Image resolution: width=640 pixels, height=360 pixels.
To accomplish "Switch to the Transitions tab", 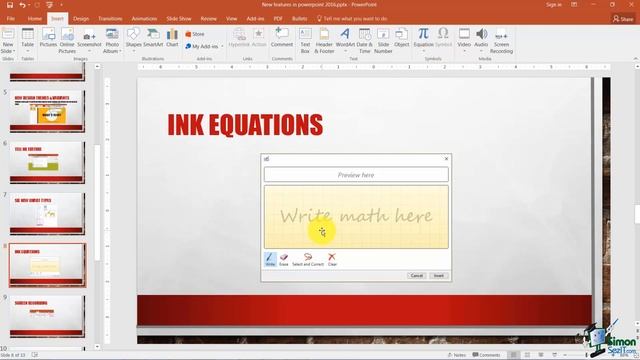I will click(x=110, y=19).
